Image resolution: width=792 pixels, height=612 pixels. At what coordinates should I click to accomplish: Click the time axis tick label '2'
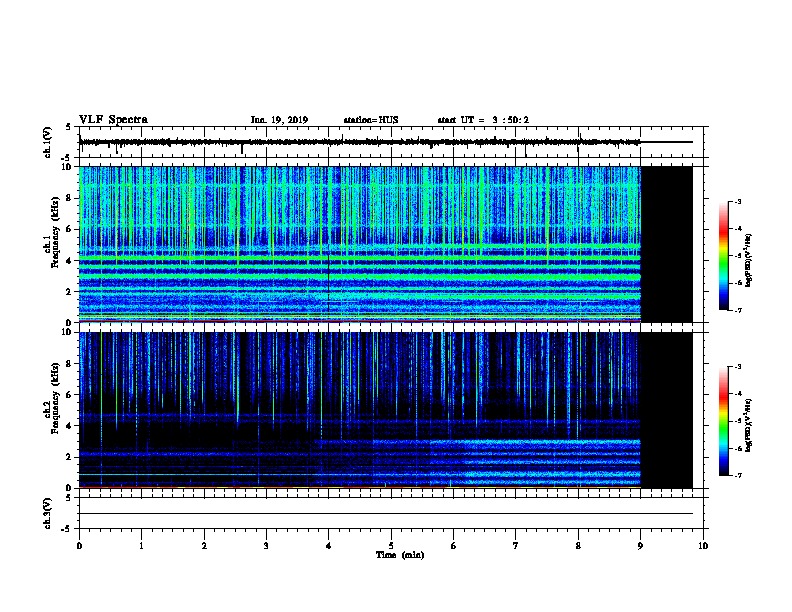pos(204,545)
